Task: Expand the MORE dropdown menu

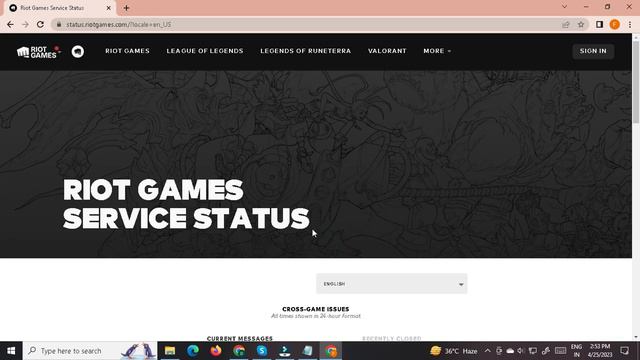Action: [437, 51]
